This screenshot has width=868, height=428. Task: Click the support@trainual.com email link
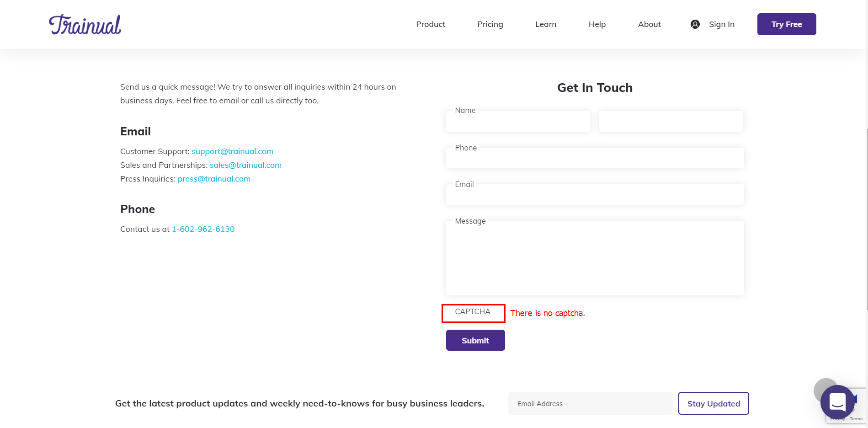(x=232, y=151)
